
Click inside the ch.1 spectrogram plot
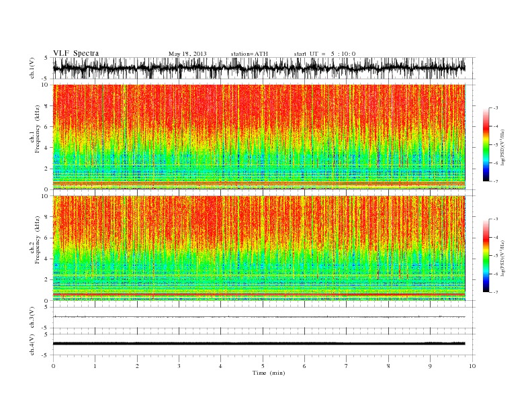(259, 137)
